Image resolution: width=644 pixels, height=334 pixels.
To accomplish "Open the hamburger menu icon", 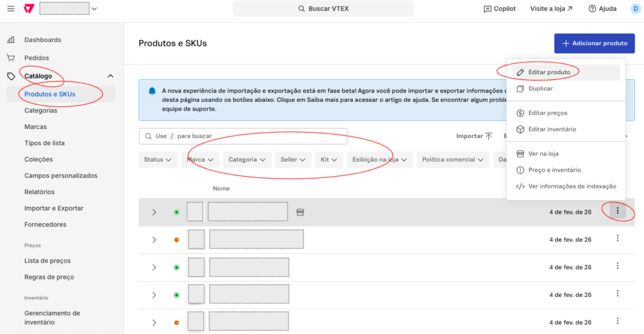I will [x=11, y=9].
